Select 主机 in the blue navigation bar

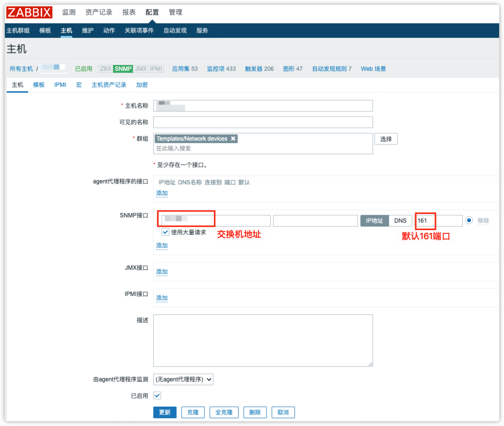pyautogui.click(x=66, y=30)
